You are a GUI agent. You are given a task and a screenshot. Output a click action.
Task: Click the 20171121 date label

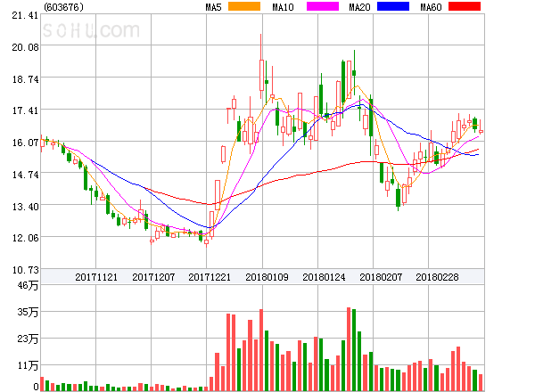pos(96,277)
